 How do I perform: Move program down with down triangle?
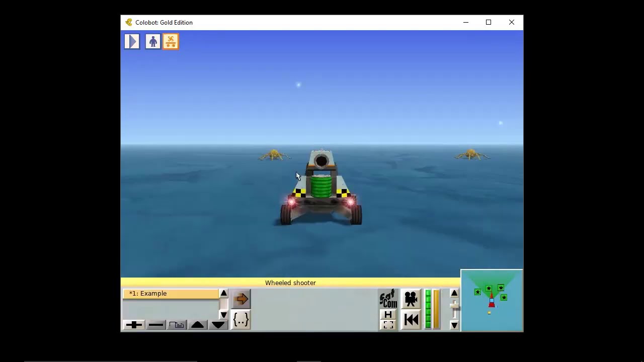click(x=218, y=325)
